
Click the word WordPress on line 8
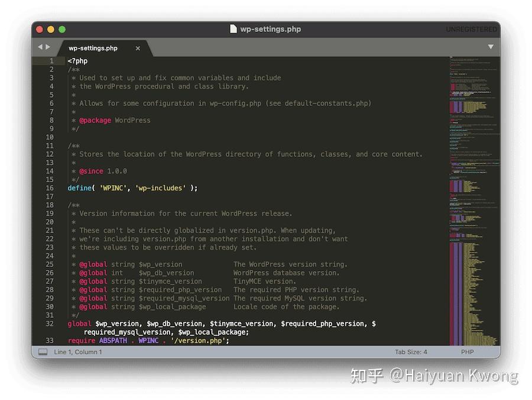pyautogui.click(x=132, y=120)
